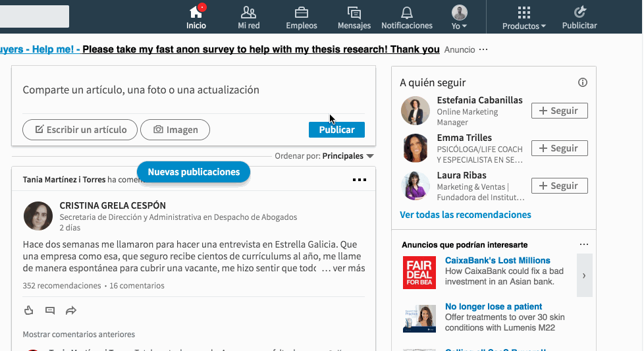The image size is (644, 351).
Task: Open Emma Trilles name
Action: [464, 138]
